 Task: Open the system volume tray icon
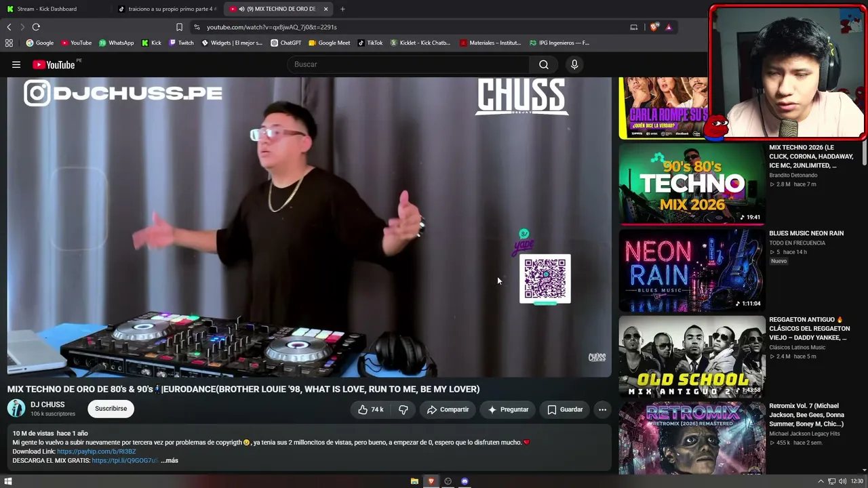842,481
